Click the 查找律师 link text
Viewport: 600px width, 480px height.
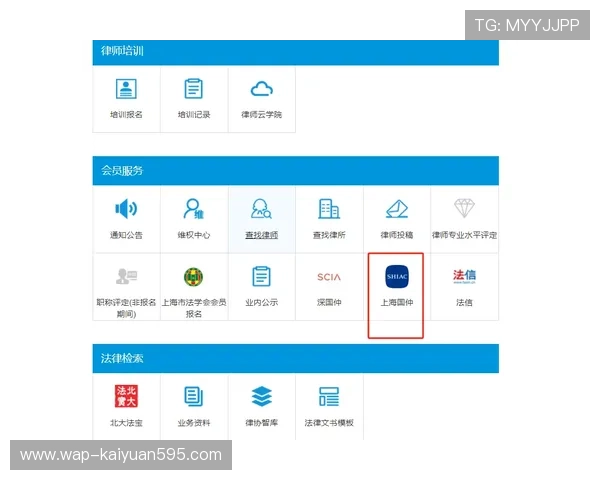262,236
